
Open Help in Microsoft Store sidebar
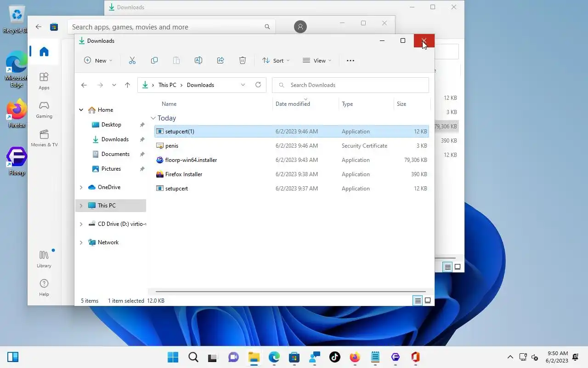44,287
